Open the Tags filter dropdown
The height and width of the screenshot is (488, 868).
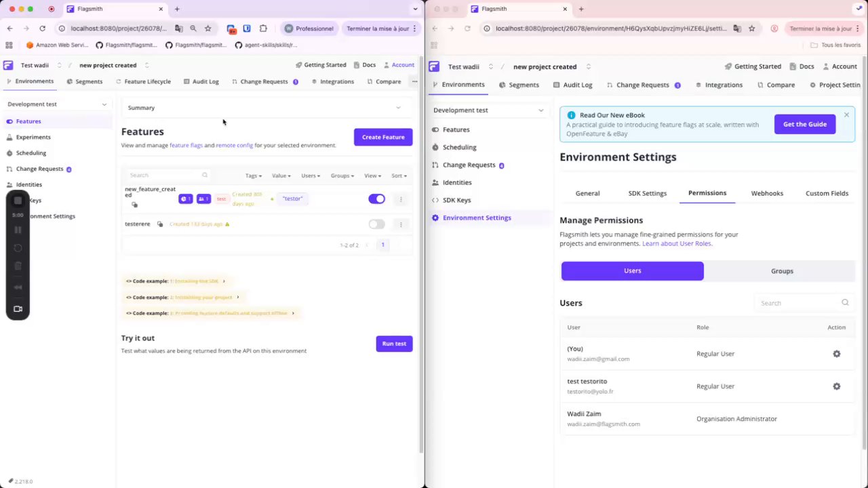[253, 176]
